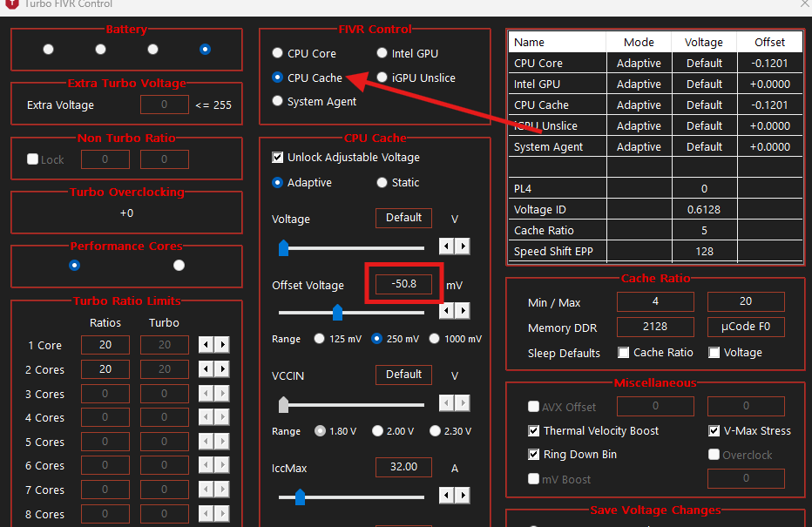Increase VCCIN with its right arrow
This screenshot has width=812, height=527.
click(463, 402)
